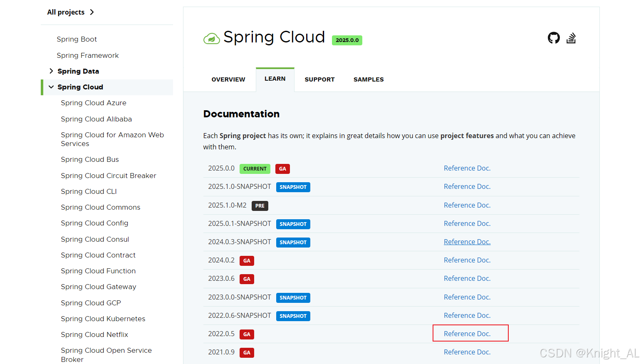Open Spring Cloud Function
This screenshot has width=641, height=364.
[98, 271]
